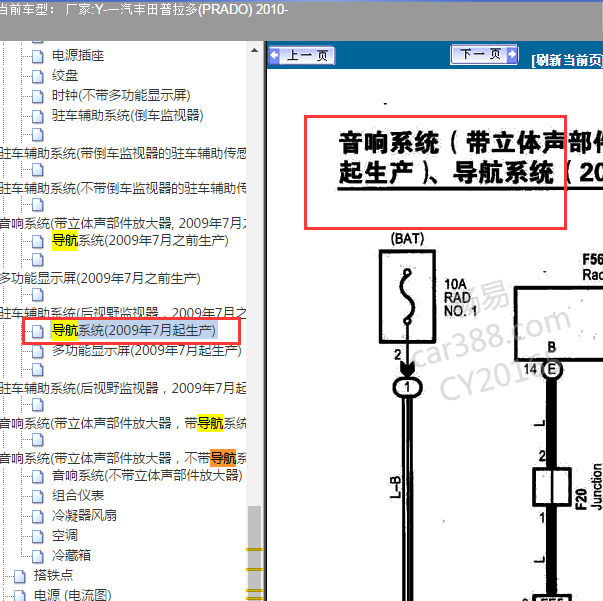
Task: Open 驻车辅助系统(后视野监视器，2009年7月起 entry
Action: pyautogui.click(x=123, y=388)
